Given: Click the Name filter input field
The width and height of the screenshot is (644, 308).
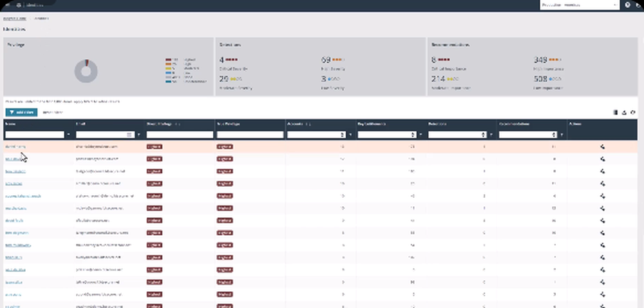Looking at the screenshot, I should (35, 135).
